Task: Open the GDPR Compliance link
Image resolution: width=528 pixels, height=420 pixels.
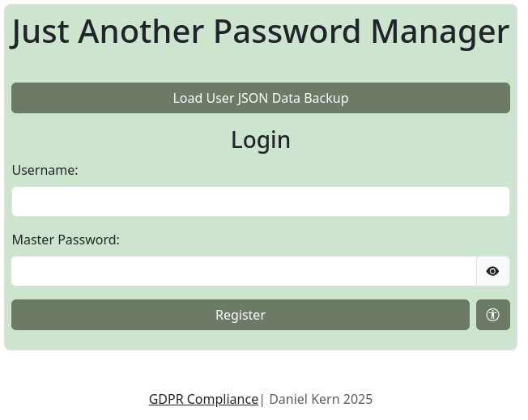Action: tap(203, 399)
